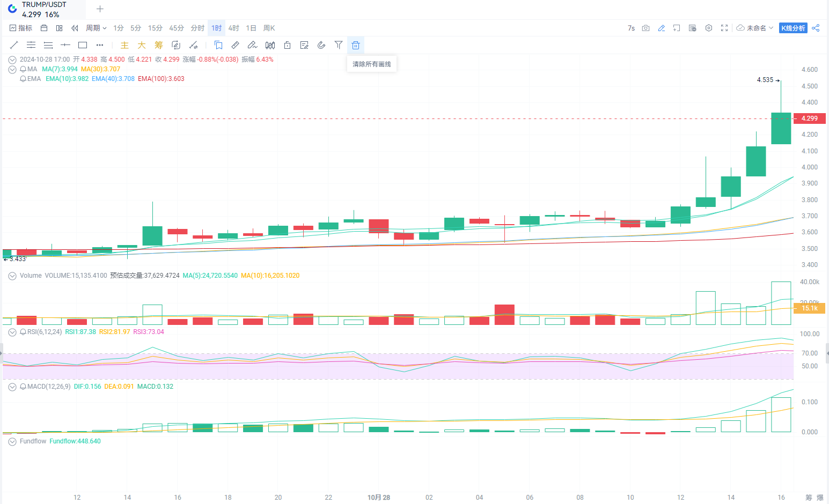Collapse the MACD panel chevron
Image resolution: width=829 pixels, height=504 pixels.
click(x=12, y=387)
